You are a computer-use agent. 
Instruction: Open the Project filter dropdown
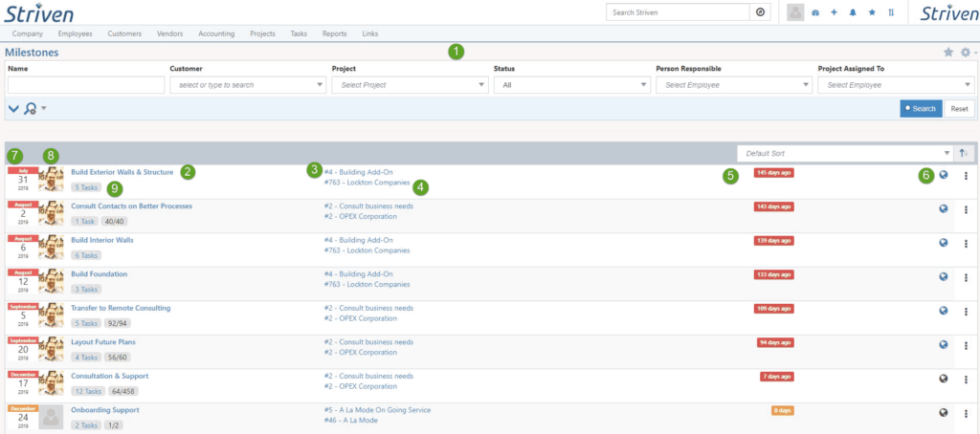coord(410,85)
